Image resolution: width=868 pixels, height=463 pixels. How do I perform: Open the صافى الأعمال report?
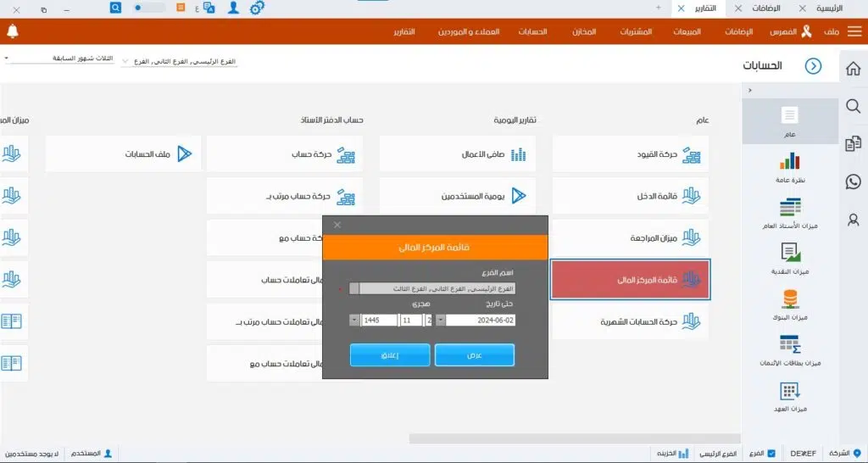(458, 154)
